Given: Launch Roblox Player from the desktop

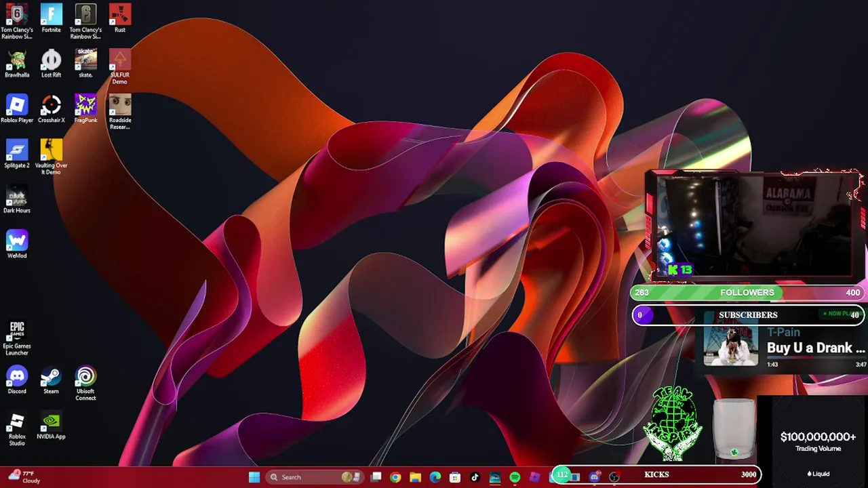Looking at the screenshot, I should tap(17, 109).
